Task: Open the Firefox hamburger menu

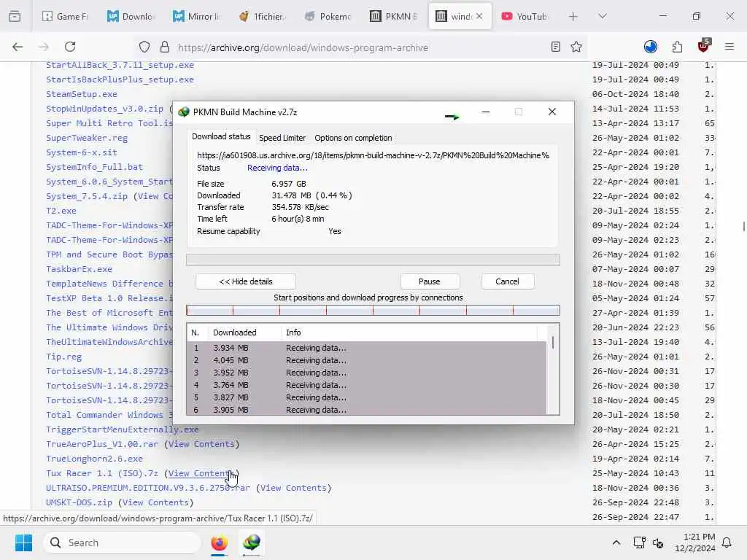Action: [729, 47]
